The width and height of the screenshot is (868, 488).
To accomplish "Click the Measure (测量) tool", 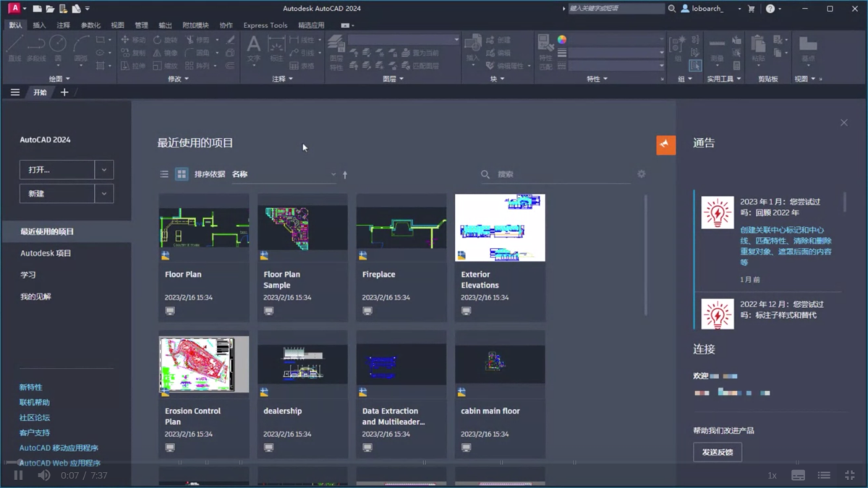I will pyautogui.click(x=717, y=48).
